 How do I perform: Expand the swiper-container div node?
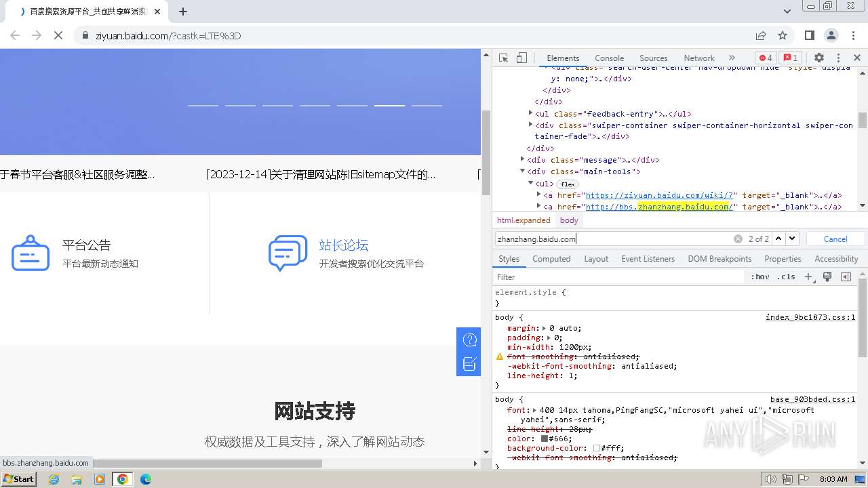point(531,125)
